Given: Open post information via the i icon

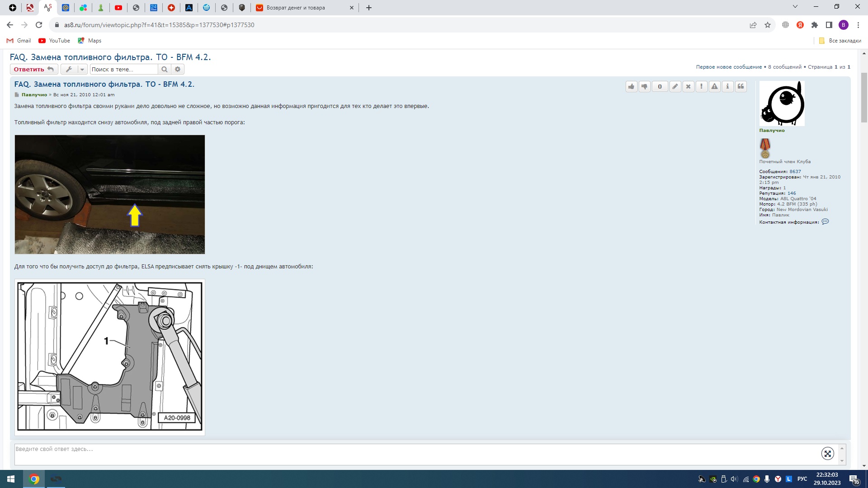Looking at the screenshot, I should pyautogui.click(x=727, y=87).
